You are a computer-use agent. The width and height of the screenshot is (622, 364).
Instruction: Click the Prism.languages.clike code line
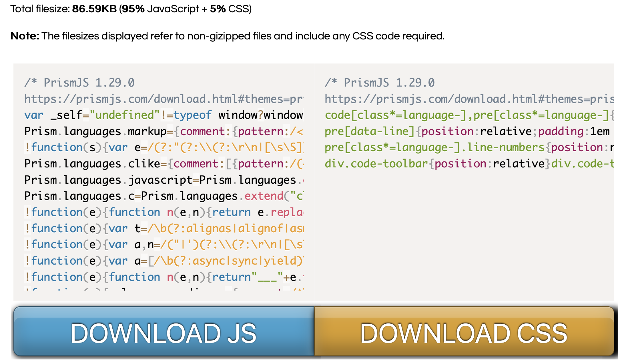tap(164, 164)
